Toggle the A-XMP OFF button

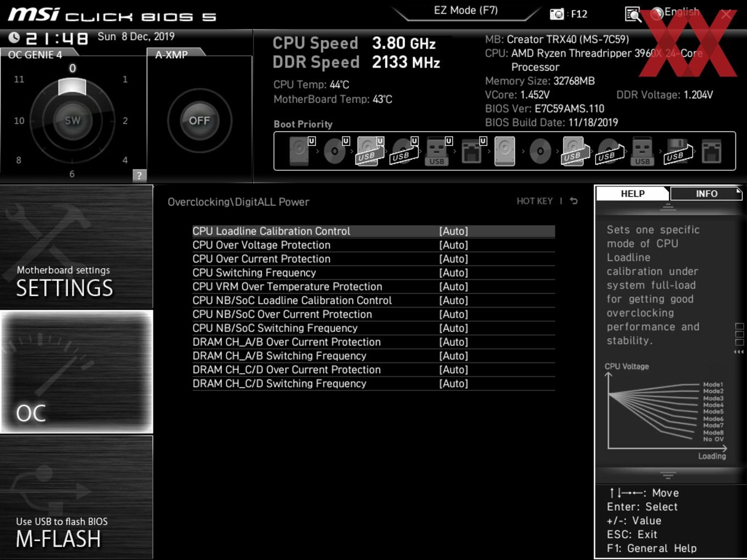[199, 120]
